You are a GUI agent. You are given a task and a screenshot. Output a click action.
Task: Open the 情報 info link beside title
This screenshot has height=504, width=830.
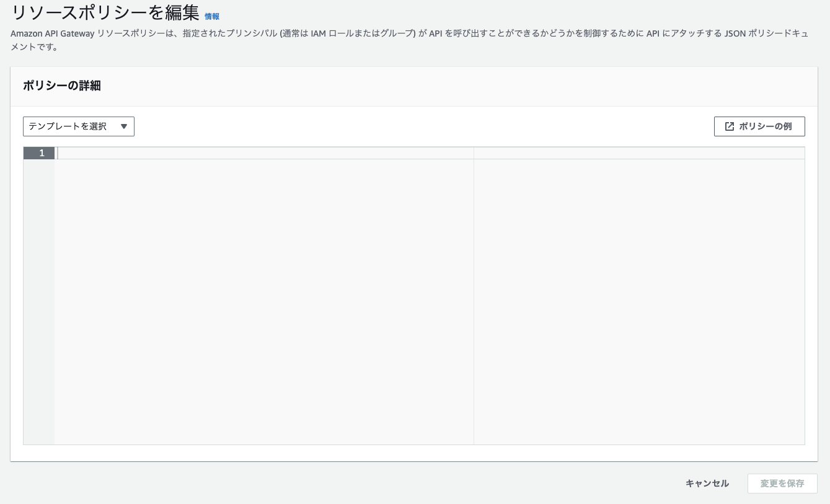point(212,17)
